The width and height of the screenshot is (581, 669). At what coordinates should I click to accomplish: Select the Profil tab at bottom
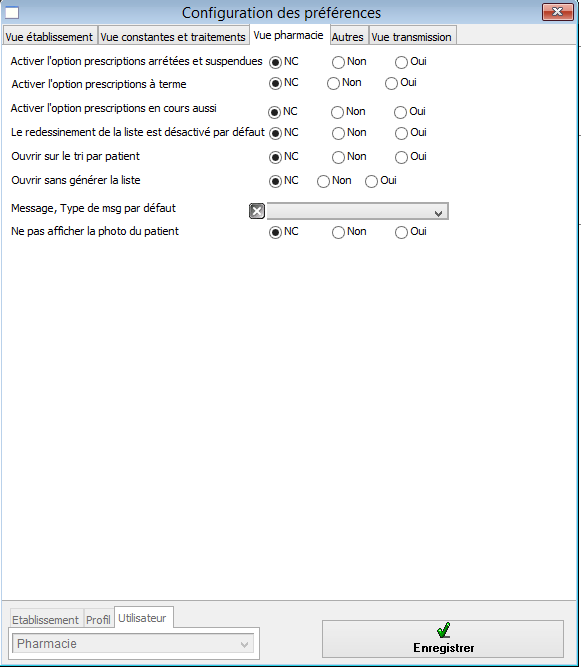(x=98, y=620)
